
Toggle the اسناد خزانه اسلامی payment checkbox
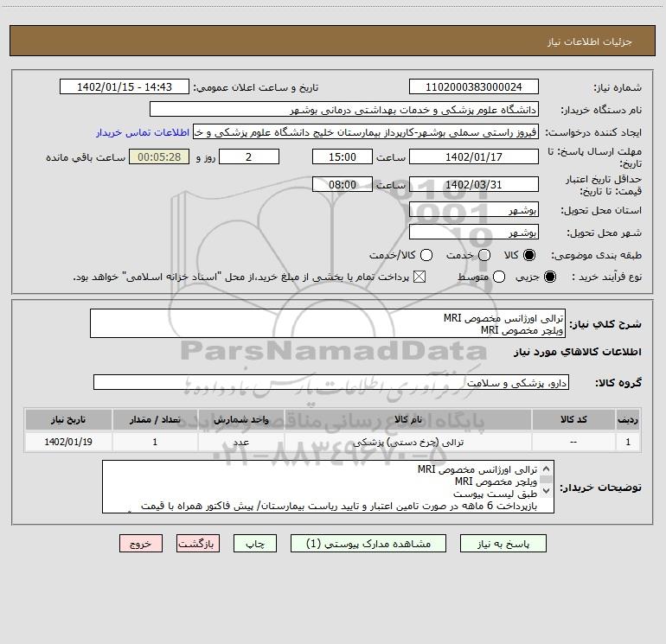419,277
